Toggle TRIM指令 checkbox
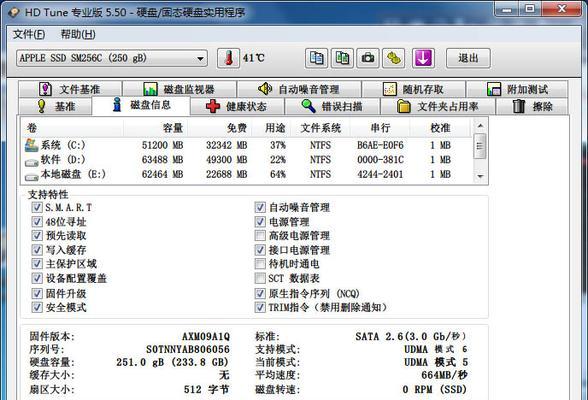This screenshot has width=588, height=400. coord(260,307)
